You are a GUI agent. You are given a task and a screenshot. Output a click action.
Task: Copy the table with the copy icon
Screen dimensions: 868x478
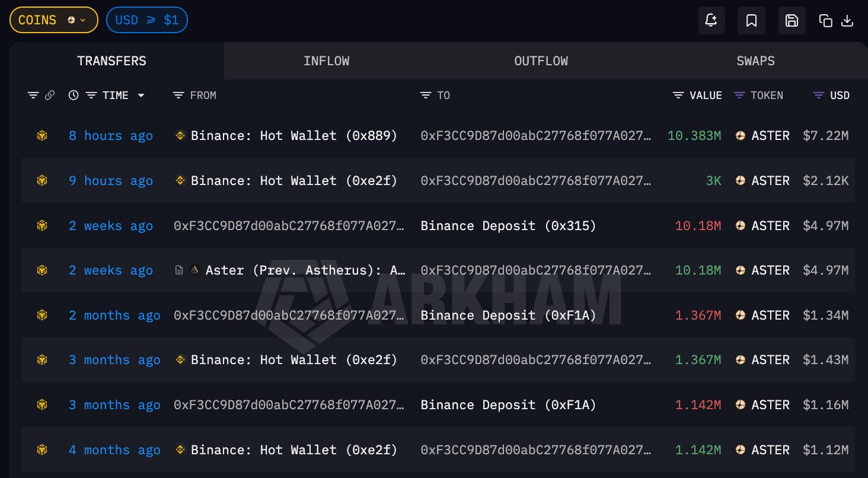pos(825,21)
